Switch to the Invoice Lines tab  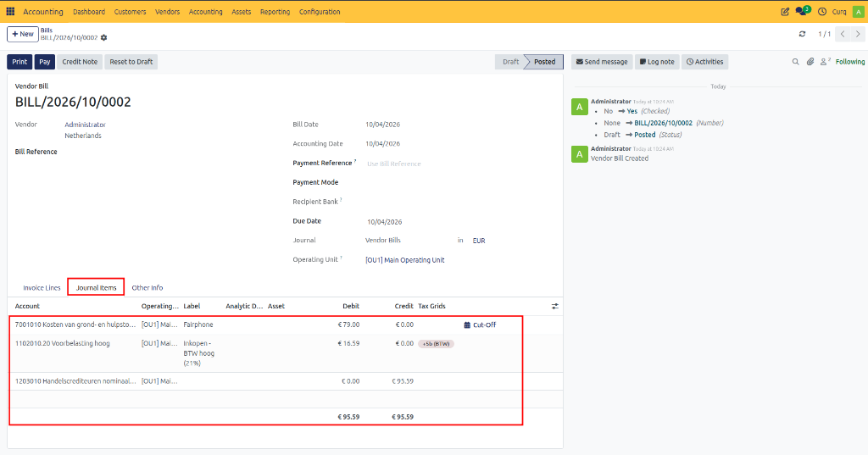42,288
